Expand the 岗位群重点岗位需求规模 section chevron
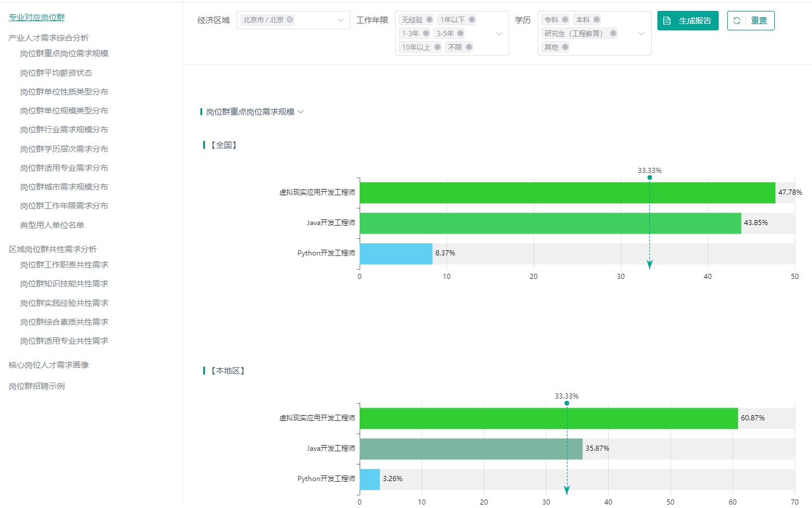The width and height of the screenshot is (812, 508). (301, 112)
